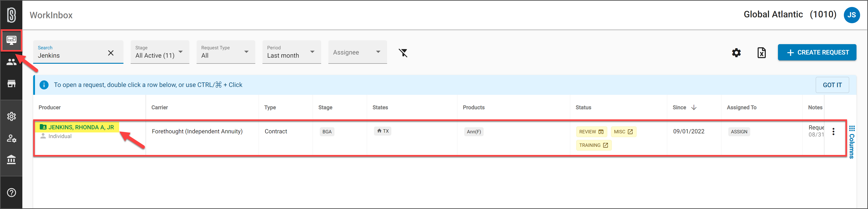
Task: Click CREATE REQUEST button
Action: [817, 52]
